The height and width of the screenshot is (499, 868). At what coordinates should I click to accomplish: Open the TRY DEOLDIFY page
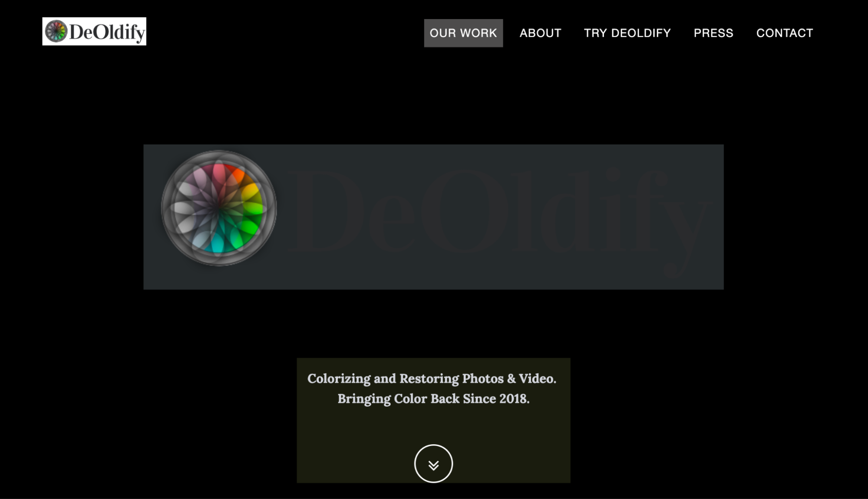[x=627, y=33]
